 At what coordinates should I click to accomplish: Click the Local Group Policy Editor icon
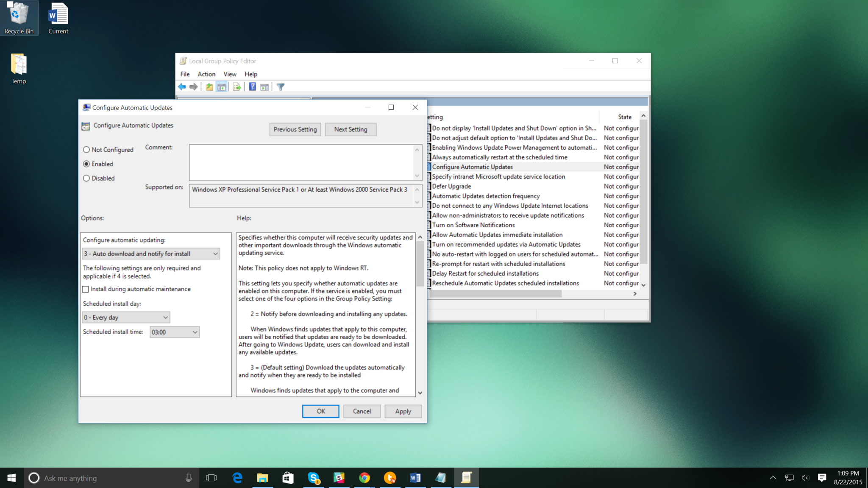(184, 60)
